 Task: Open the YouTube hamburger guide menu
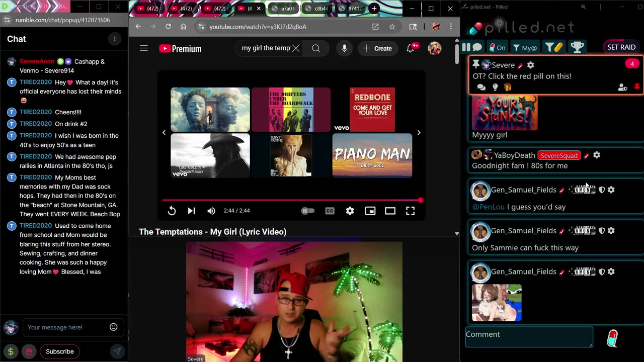[x=144, y=48]
